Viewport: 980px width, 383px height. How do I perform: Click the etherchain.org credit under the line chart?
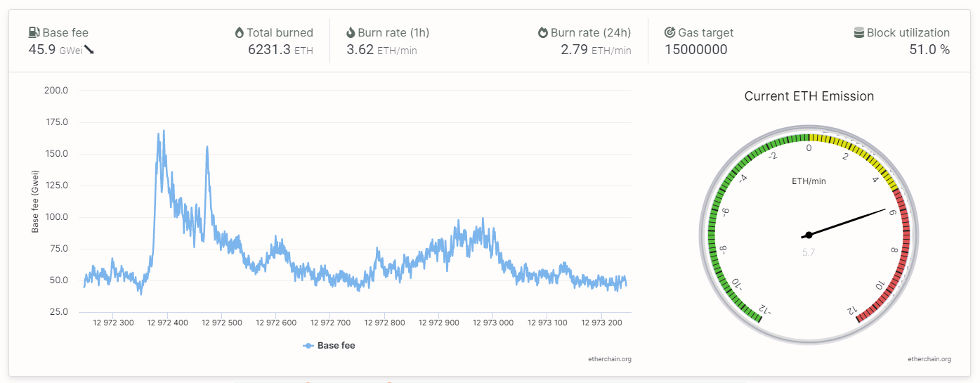click(x=610, y=359)
